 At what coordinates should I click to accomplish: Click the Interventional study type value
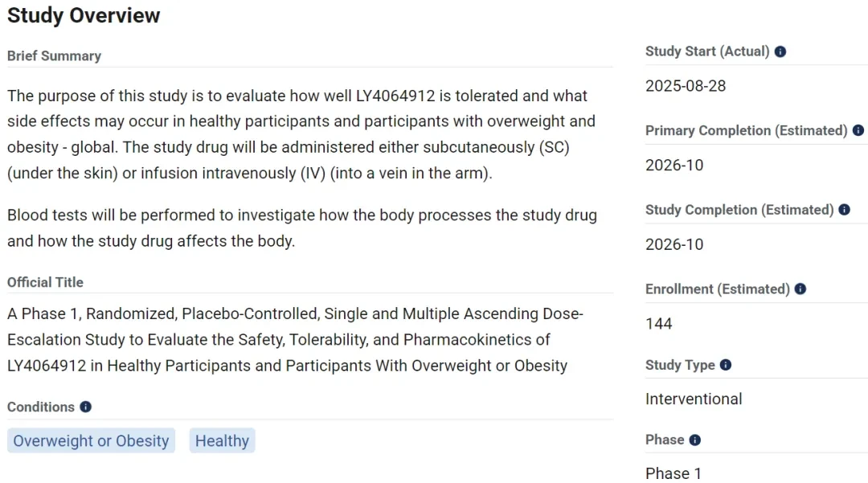694,399
